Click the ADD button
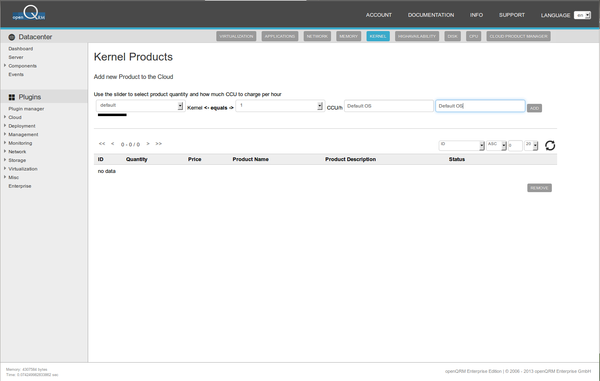Viewport: 600px width, 381px height. 534,108
